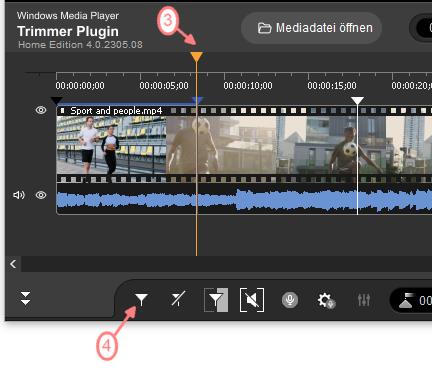The height and width of the screenshot is (378, 432).
Task: Mute the audio track speaker toggle
Action: [x=19, y=195]
